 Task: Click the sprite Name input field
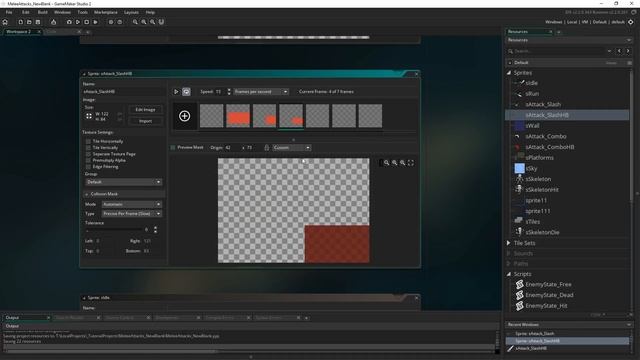tap(123, 92)
